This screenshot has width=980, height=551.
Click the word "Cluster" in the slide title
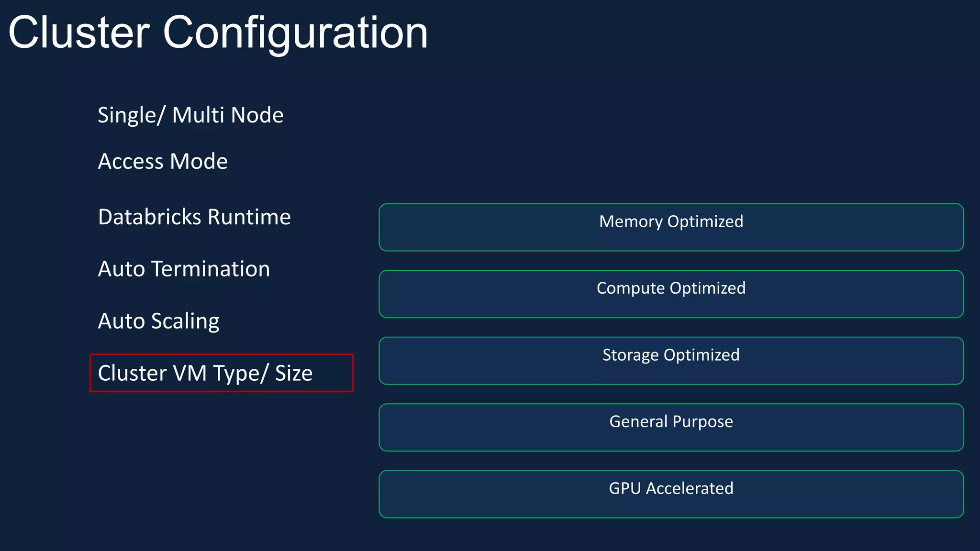click(79, 33)
